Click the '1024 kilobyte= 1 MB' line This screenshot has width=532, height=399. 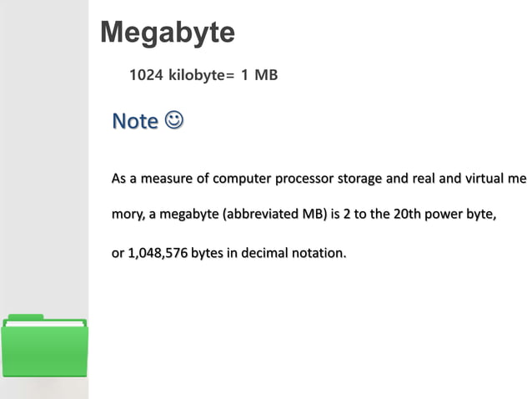tap(203, 75)
